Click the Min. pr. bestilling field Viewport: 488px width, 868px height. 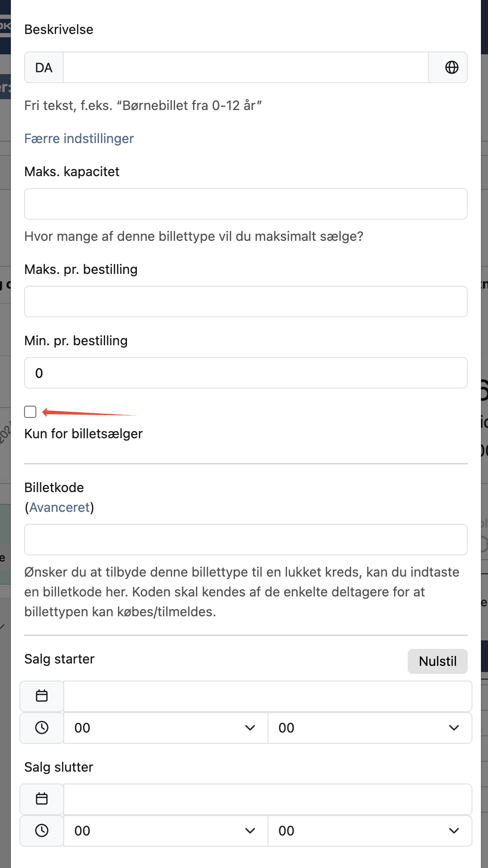[245, 373]
